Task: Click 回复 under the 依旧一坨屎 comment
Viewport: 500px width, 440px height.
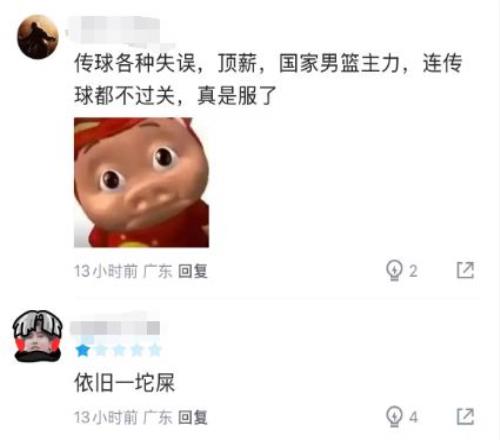Action: click(193, 417)
